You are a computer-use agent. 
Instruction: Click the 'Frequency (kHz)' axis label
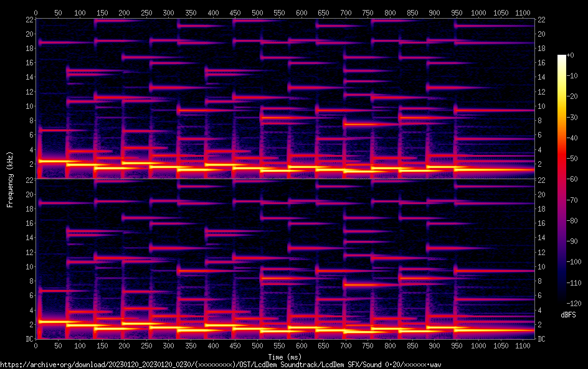click(10, 179)
